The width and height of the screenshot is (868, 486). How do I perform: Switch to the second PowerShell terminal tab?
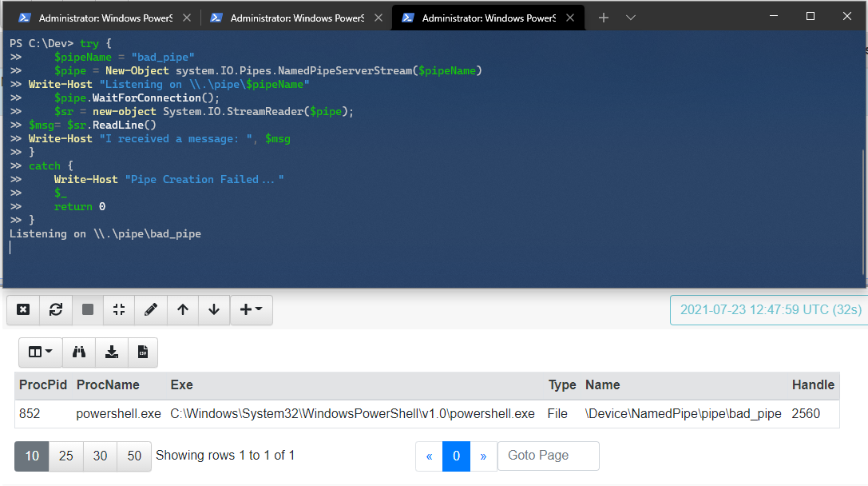(x=297, y=18)
